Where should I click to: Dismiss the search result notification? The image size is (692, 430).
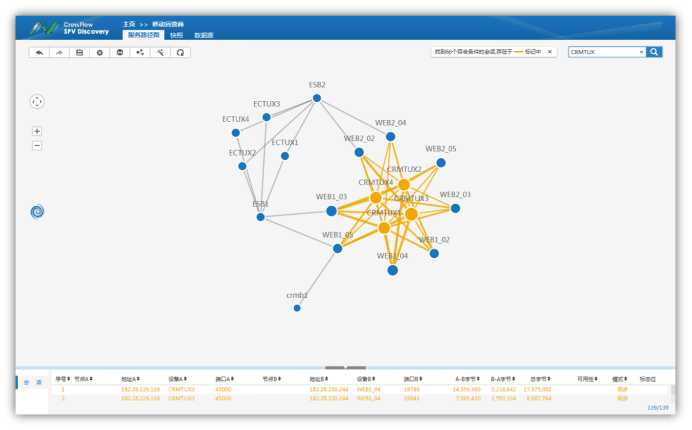click(549, 52)
